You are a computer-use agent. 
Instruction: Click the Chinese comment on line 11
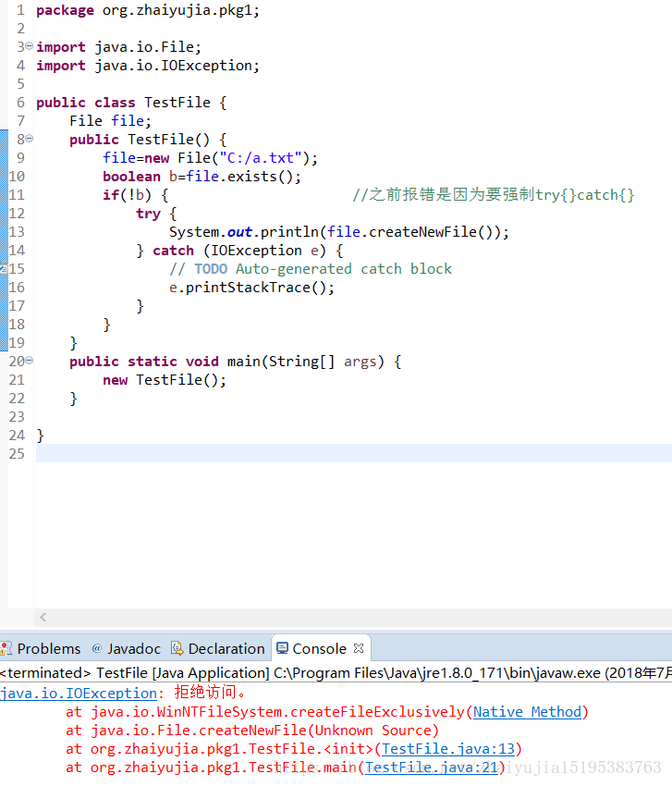(494, 194)
